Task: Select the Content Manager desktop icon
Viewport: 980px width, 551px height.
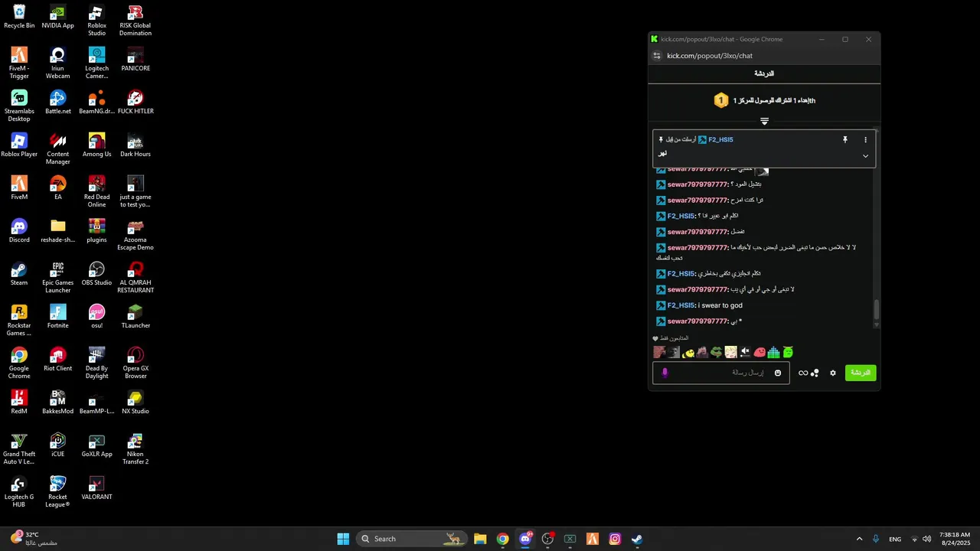Action: [57, 149]
